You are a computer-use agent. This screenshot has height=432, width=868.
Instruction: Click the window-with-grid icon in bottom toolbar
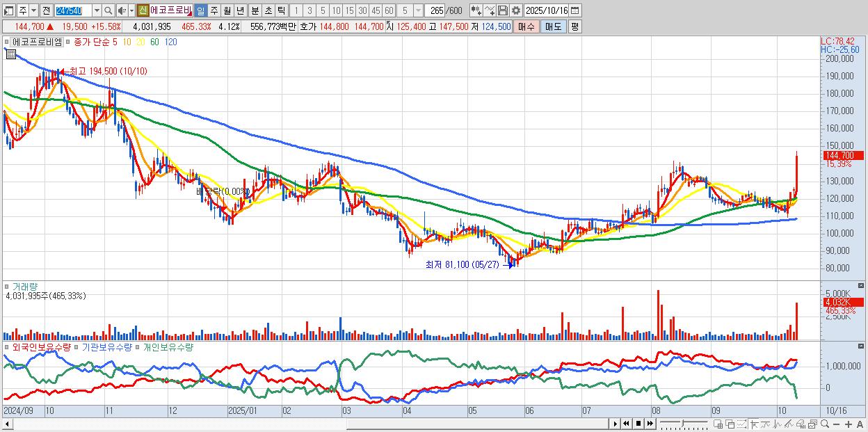pyautogui.click(x=718, y=424)
